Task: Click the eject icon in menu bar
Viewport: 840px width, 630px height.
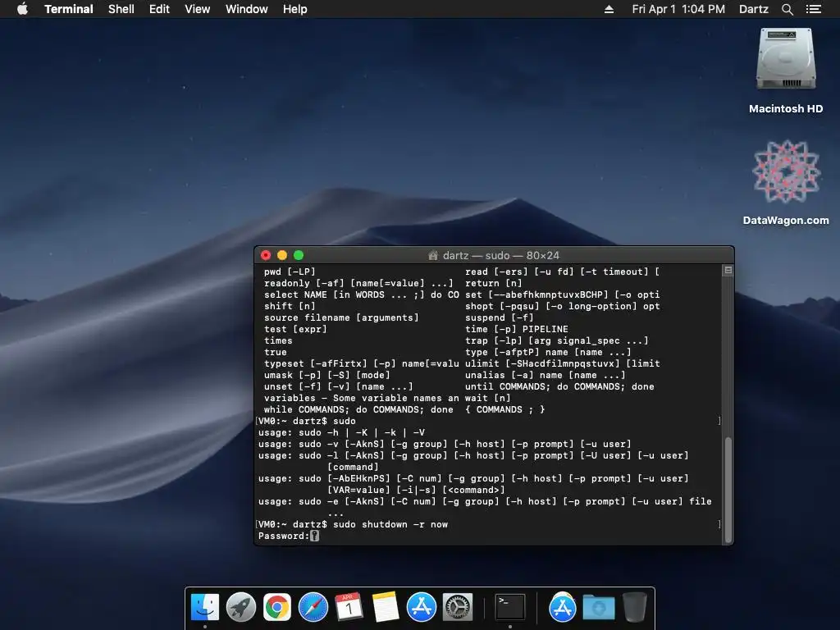Action: click(609, 9)
